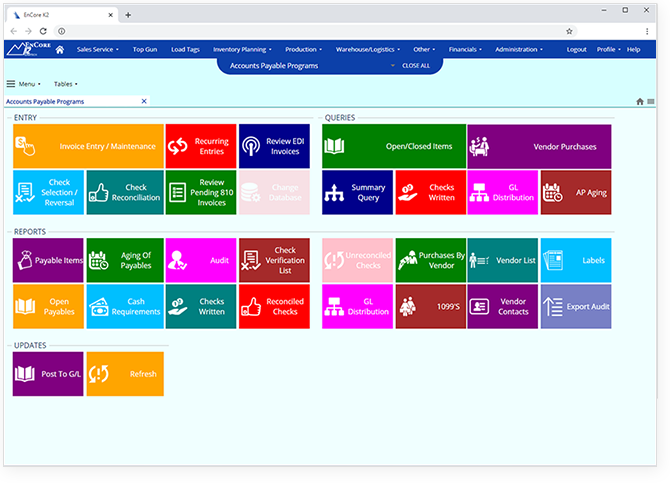Click the home icon in navigation bar
The image size is (670, 483).
pos(59,49)
